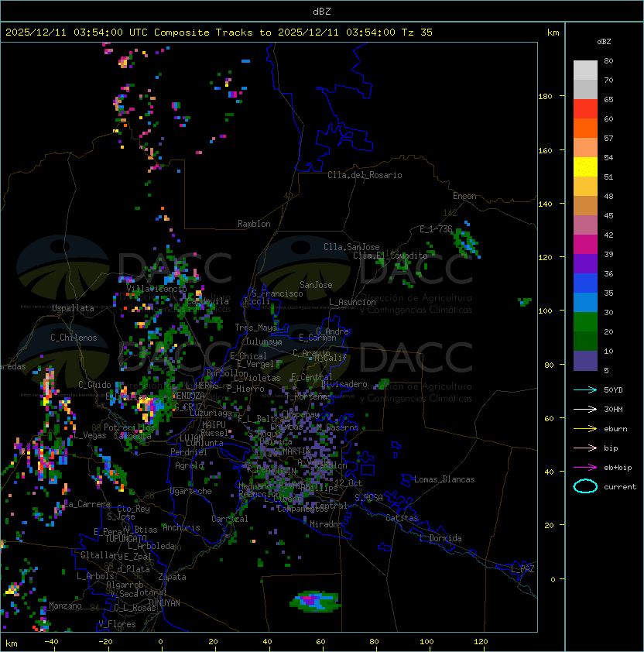The image size is (644, 652).
Task: Click the 'Manzano' map label
Action: tap(65, 606)
